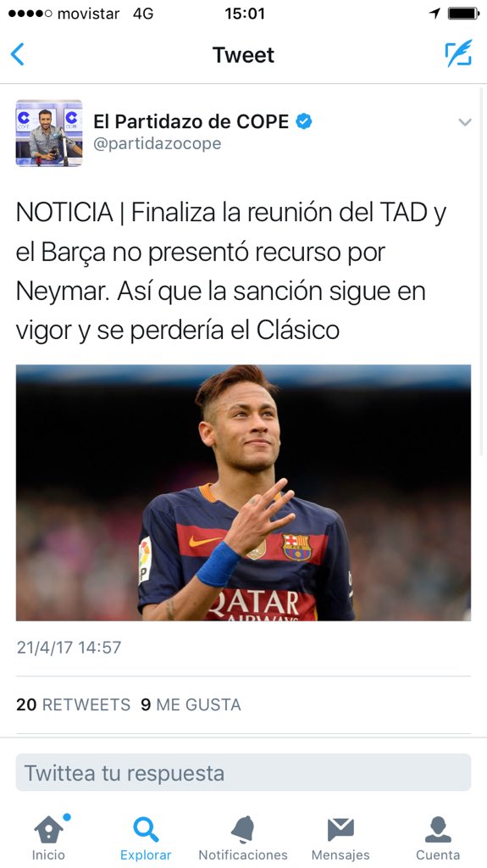The image size is (487, 868).
Task: Open the @partidazocope handle
Action: coord(158,143)
